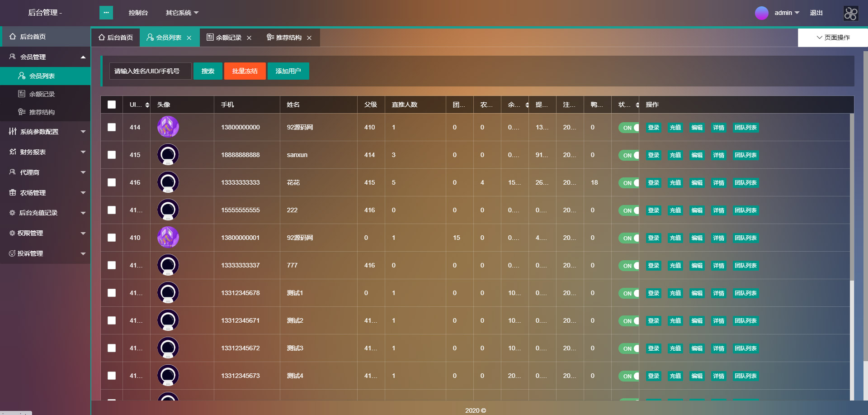Toggle the ON status switch for sanxun

point(629,155)
